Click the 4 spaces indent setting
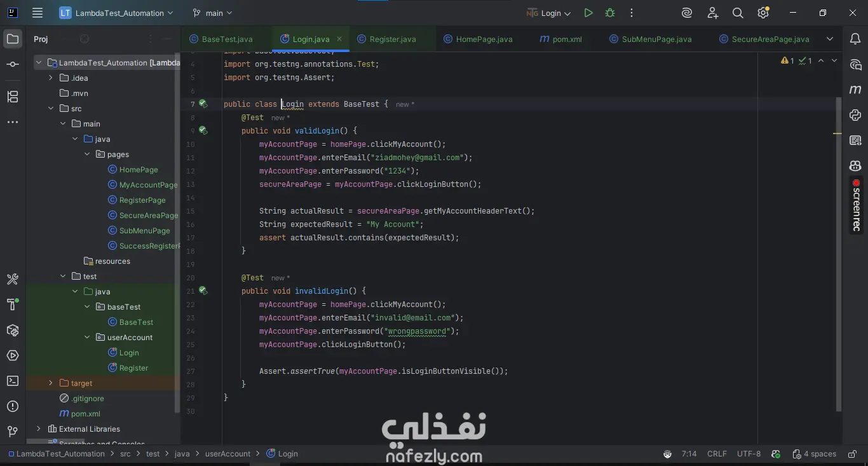This screenshot has height=466, width=868. pyautogui.click(x=815, y=454)
